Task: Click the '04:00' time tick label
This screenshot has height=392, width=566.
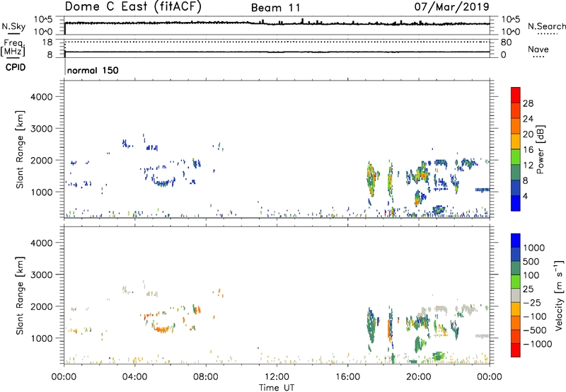Action: [x=134, y=377]
